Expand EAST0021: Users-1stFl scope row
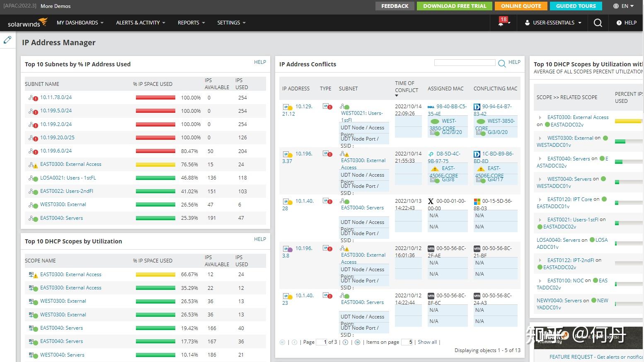 click(540, 220)
